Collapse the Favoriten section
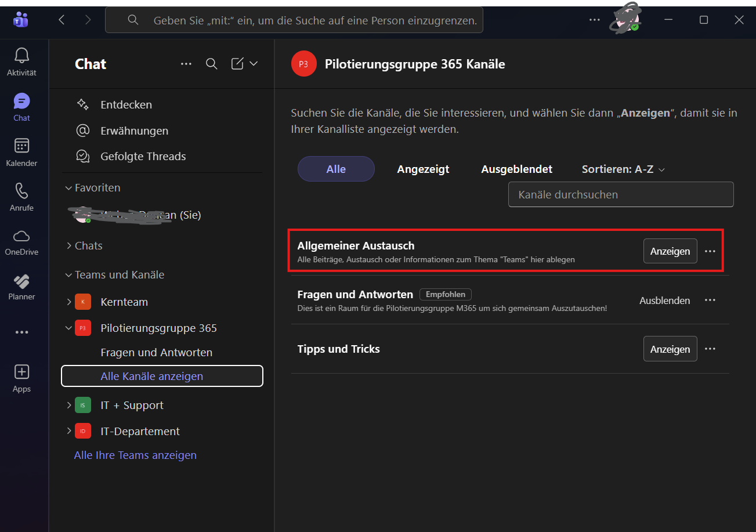 click(69, 188)
